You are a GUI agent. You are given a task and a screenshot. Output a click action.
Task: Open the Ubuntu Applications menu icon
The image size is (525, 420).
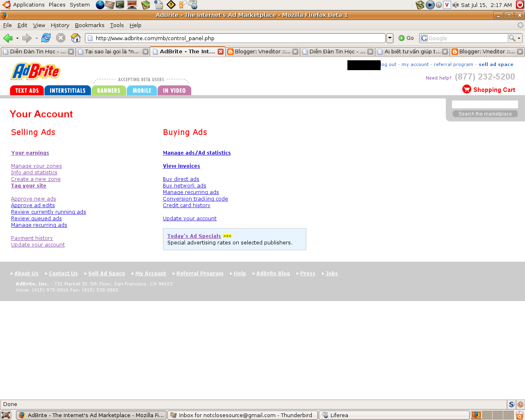click(x=7, y=5)
